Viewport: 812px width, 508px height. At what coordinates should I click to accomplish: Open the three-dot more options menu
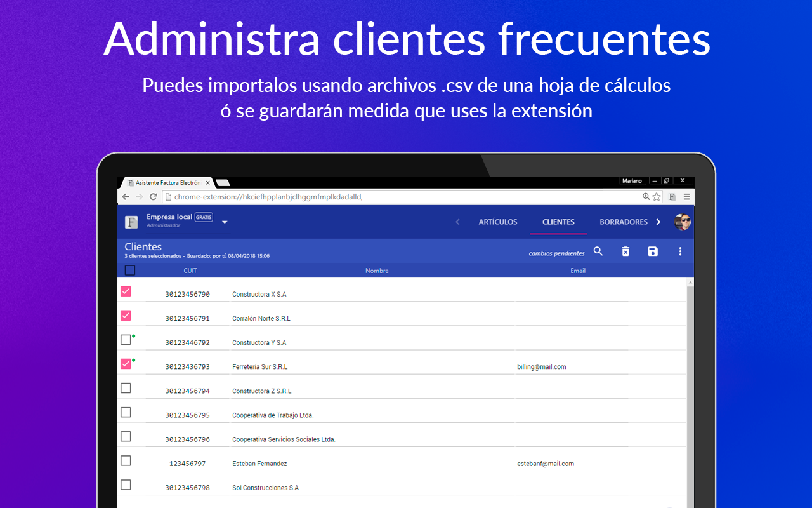click(680, 251)
